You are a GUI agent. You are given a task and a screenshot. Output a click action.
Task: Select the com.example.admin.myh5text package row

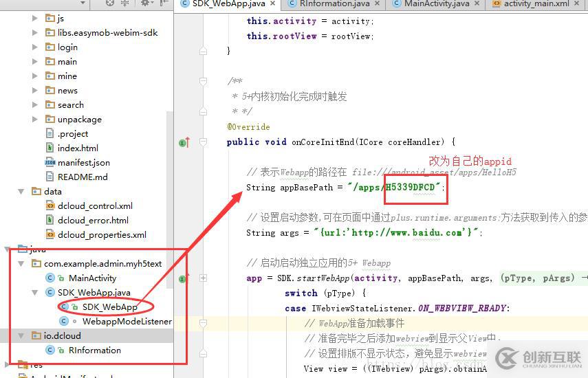click(86, 264)
